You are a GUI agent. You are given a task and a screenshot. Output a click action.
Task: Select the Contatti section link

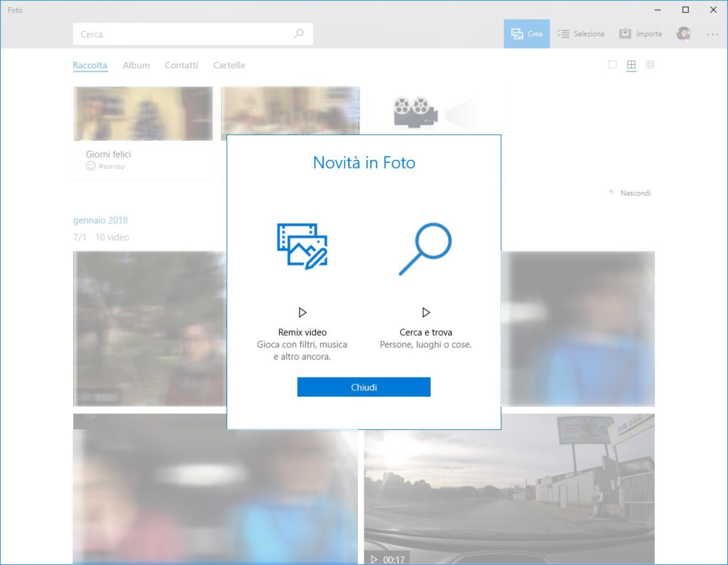pyautogui.click(x=181, y=65)
